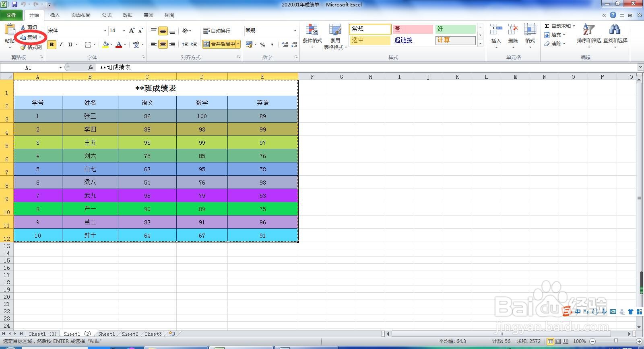
Task: Switch to the Data tab
Action: coord(128,15)
